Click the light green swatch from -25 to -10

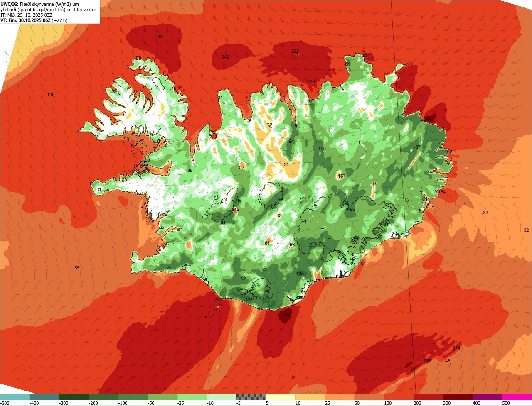[x=192, y=397]
